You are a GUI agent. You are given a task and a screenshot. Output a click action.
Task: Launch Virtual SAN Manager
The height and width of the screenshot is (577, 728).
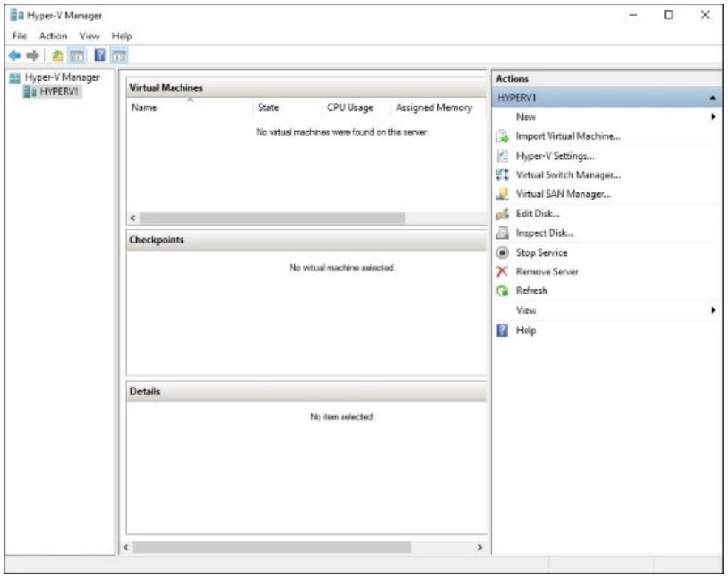pos(564,194)
